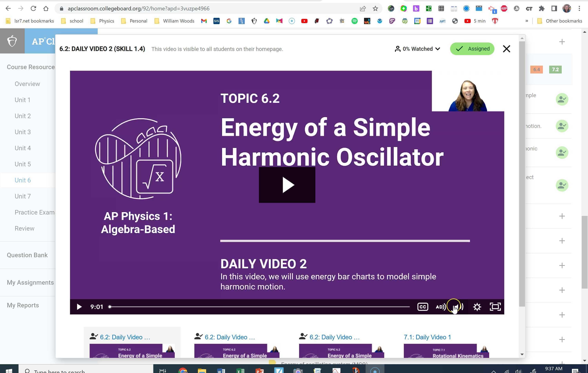The image size is (588, 373).
Task: Click the College Board acorn logo
Action: pyautogui.click(x=12, y=41)
